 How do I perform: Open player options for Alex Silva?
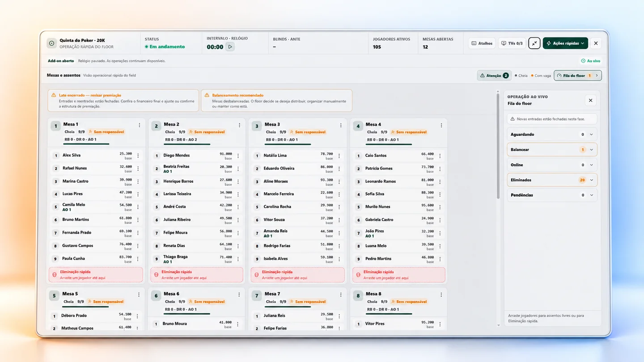pos(138,156)
